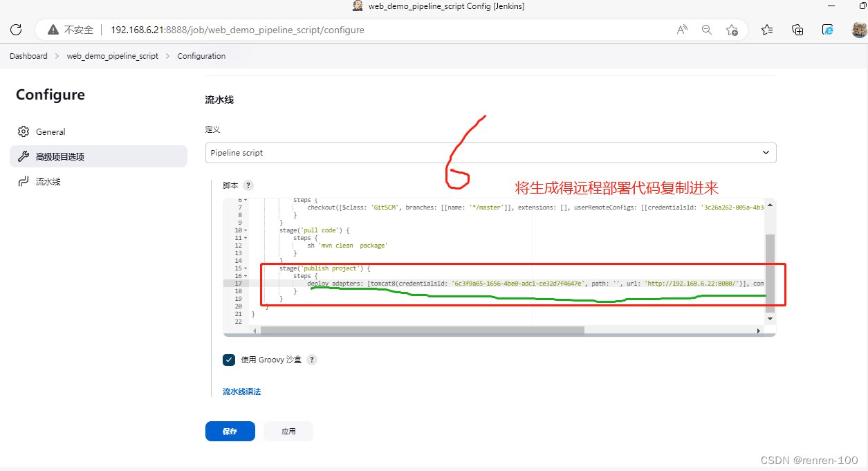Click the line sh 'mvn clean package'

(348, 245)
